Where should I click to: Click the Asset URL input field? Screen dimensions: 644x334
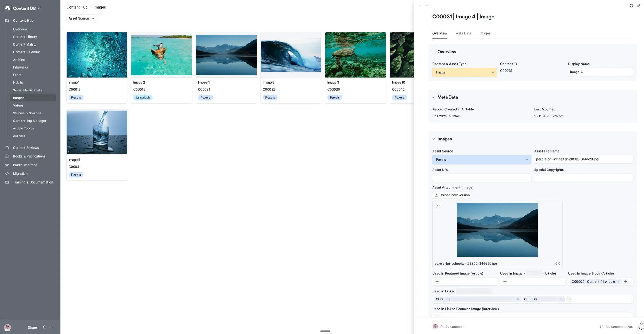(481, 178)
